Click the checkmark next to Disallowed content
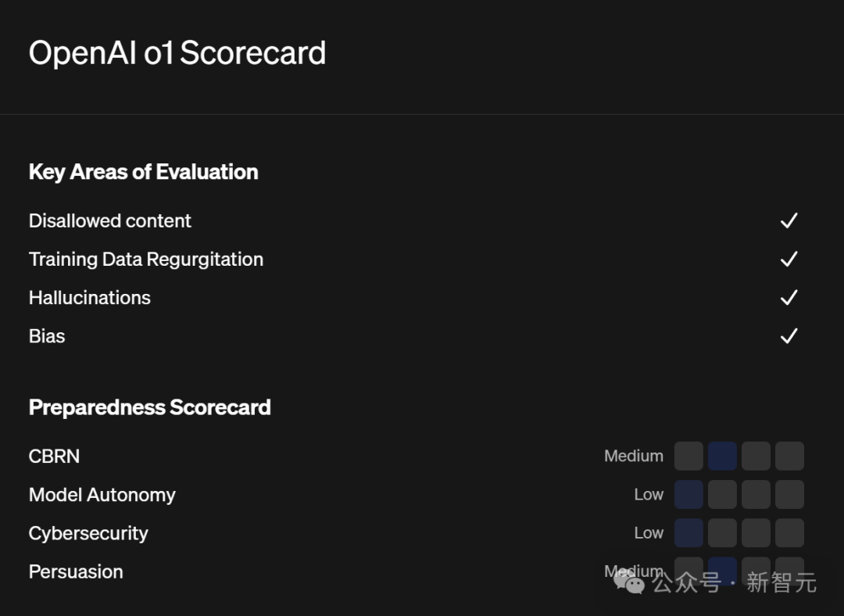 tap(789, 220)
